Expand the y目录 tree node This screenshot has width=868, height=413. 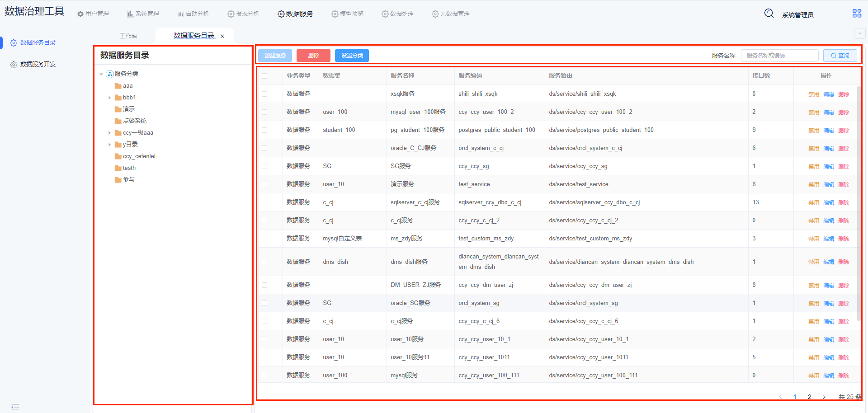(x=109, y=145)
